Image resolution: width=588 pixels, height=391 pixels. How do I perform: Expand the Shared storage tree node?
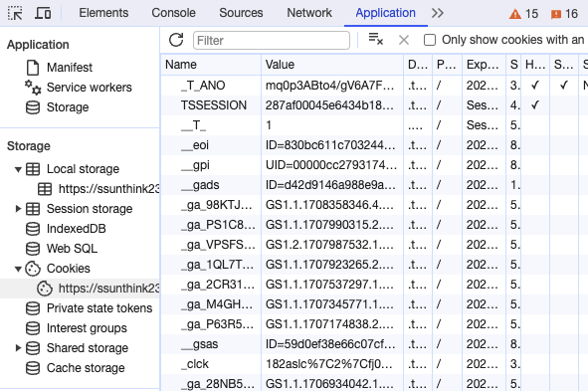[x=18, y=348]
